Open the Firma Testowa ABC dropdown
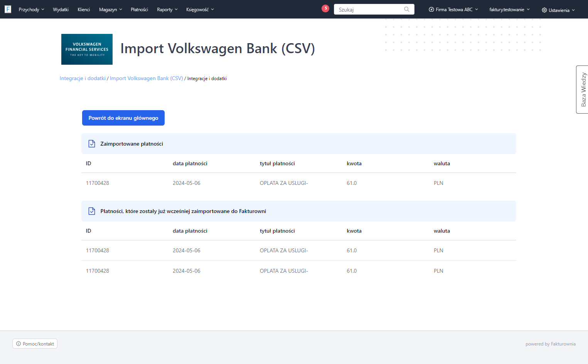588x364 pixels. click(453, 10)
